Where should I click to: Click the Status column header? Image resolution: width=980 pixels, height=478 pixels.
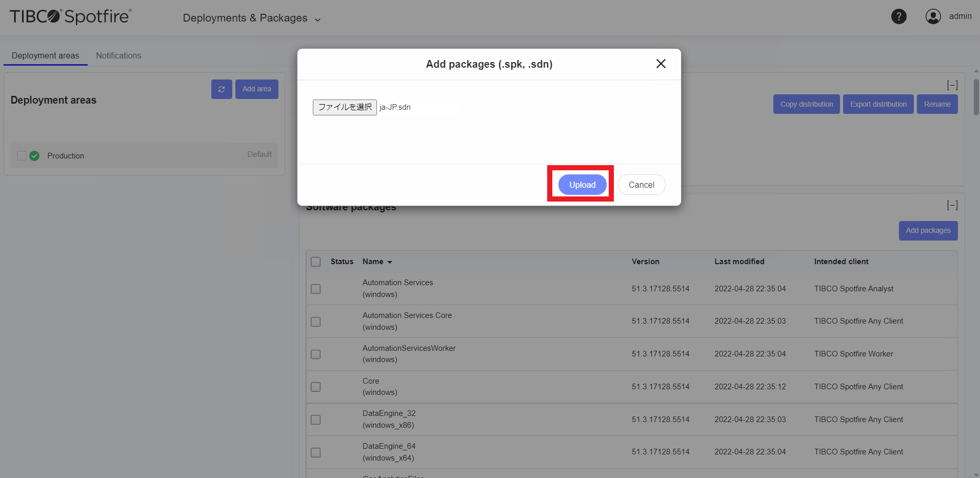coord(342,262)
